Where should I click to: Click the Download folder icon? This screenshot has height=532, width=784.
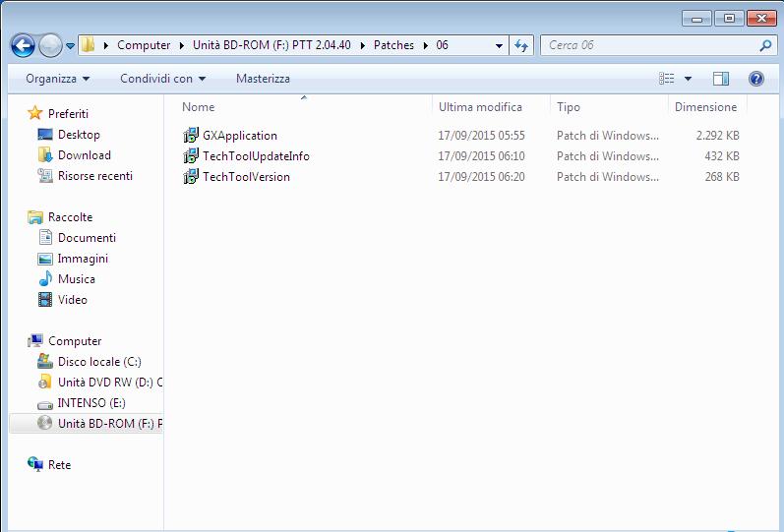point(45,155)
